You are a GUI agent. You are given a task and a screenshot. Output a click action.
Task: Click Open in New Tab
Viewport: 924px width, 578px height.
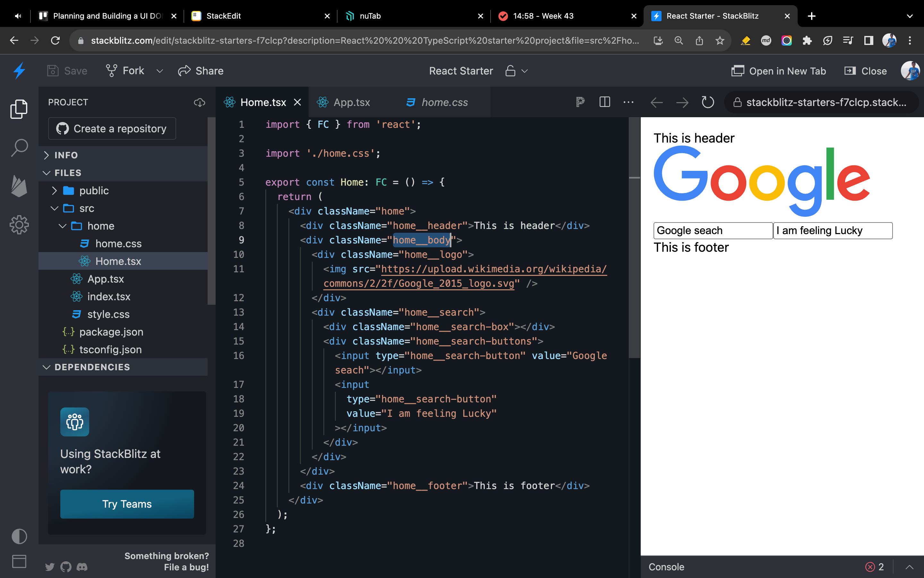pos(779,71)
